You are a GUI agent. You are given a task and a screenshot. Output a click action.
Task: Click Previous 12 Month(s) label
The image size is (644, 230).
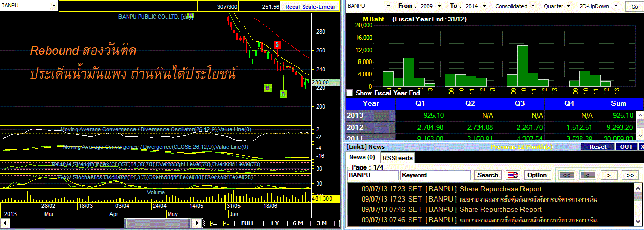[521, 147]
